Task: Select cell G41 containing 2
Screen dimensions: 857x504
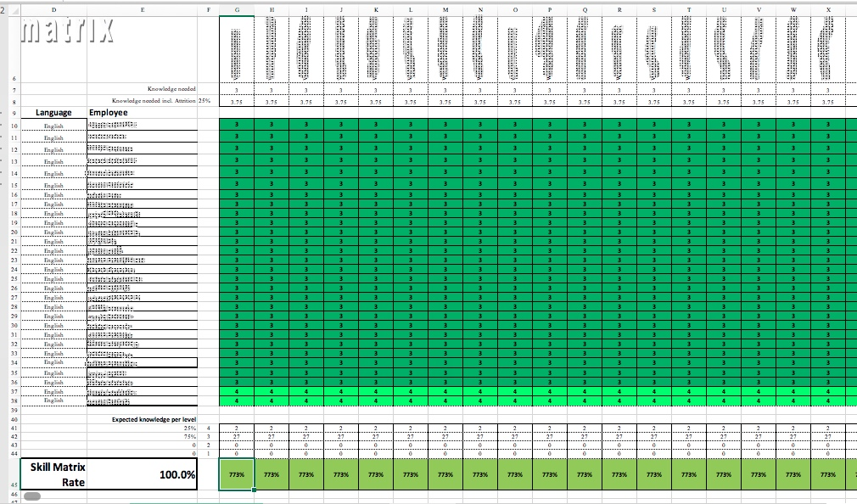Action: pyautogui.click(x=237, y=428)
